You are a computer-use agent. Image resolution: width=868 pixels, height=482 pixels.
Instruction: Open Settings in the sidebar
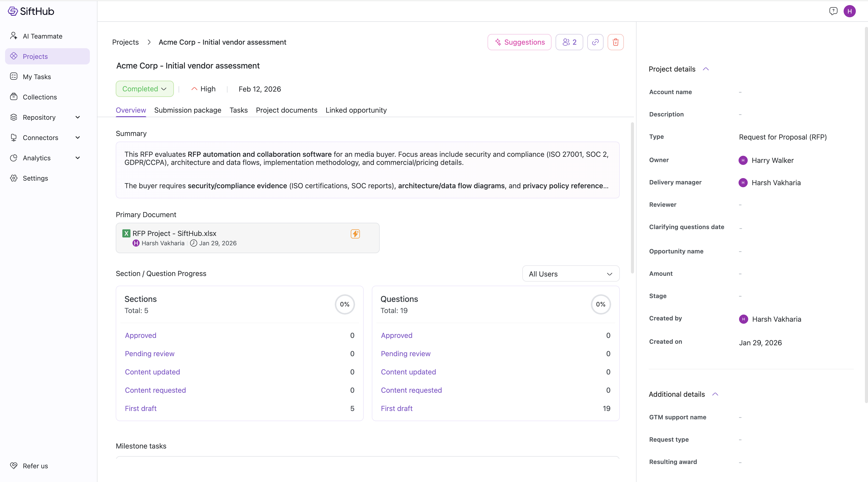point(35,178)
